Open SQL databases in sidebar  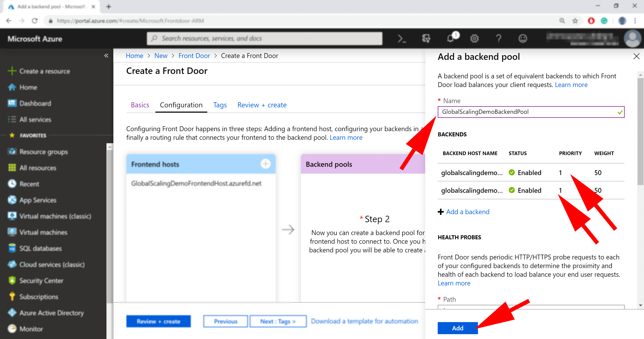[x=40, y=248]
